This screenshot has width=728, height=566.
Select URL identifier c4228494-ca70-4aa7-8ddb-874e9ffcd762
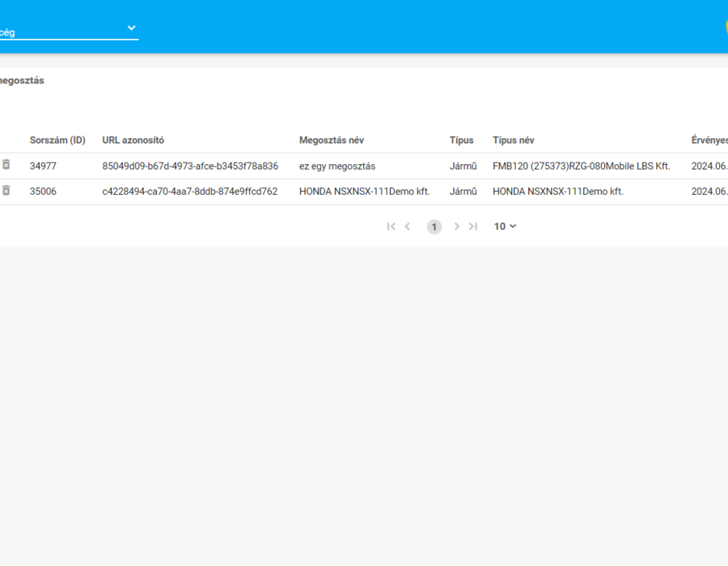(190, 191)
